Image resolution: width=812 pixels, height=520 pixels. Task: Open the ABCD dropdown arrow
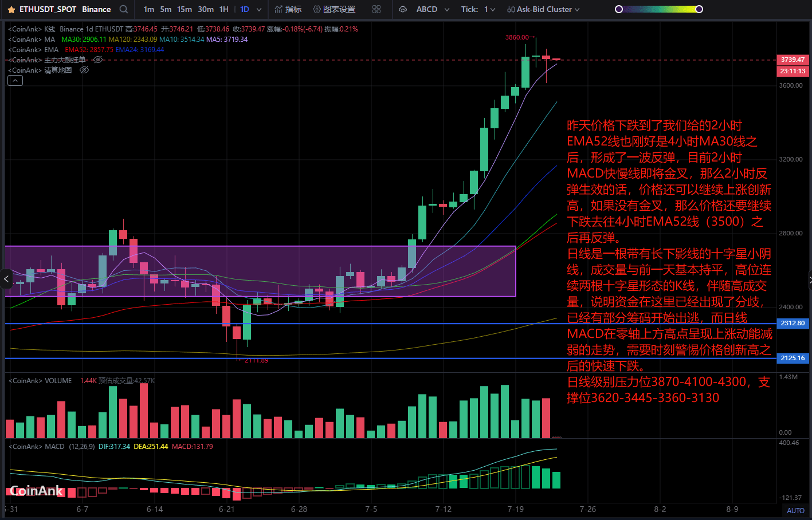(x=447, y=10)
